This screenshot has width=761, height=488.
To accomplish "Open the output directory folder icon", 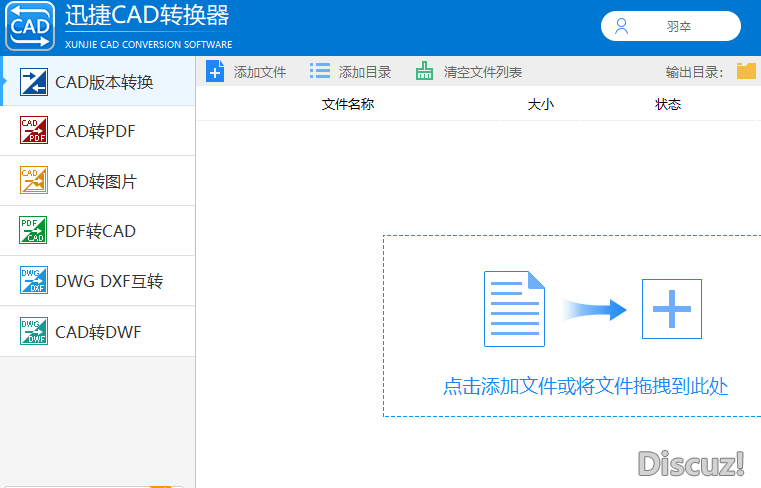I will coord(746,71).
